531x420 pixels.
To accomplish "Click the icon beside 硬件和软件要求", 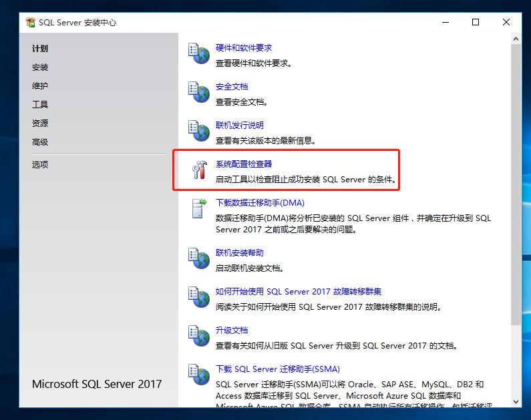I will coord(199,53).
